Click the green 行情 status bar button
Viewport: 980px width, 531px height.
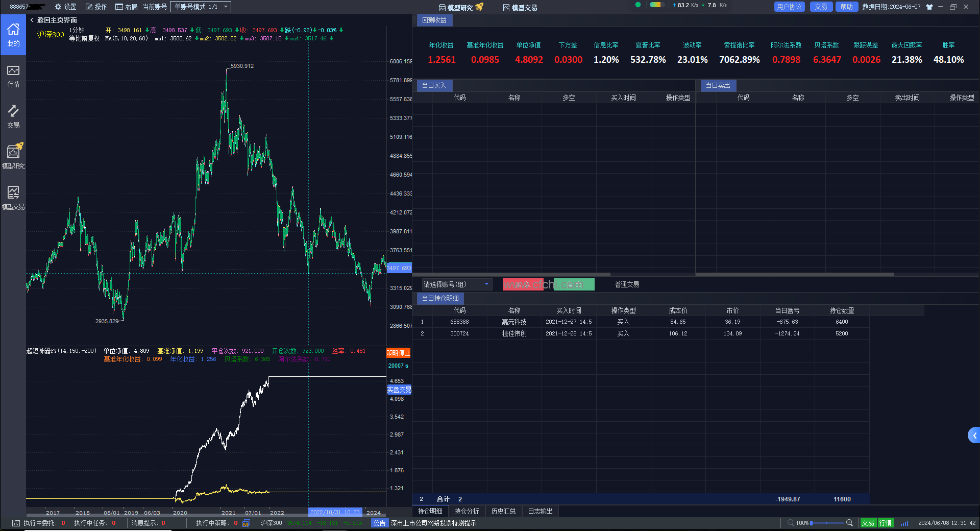click(886, 523)
